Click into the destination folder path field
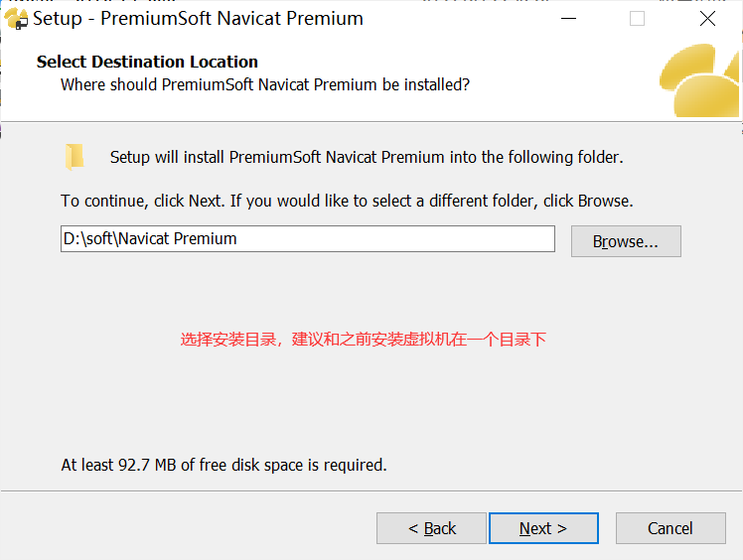The width and height of the screenshot is (743, 560). [307, 239]
